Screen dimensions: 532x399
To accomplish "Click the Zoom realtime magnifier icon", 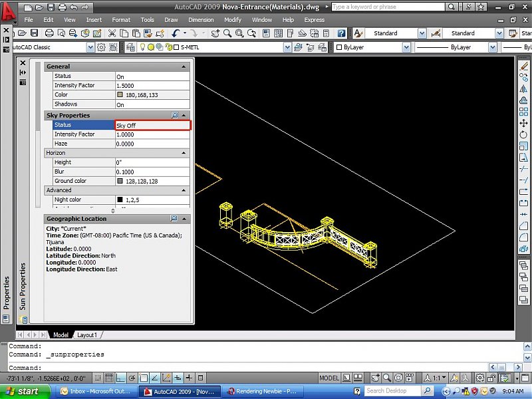I will click(227, 33).
